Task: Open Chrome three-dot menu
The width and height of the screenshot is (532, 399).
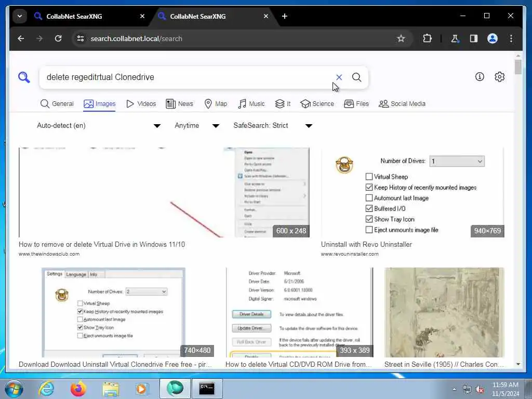Action: pos(511,38)
